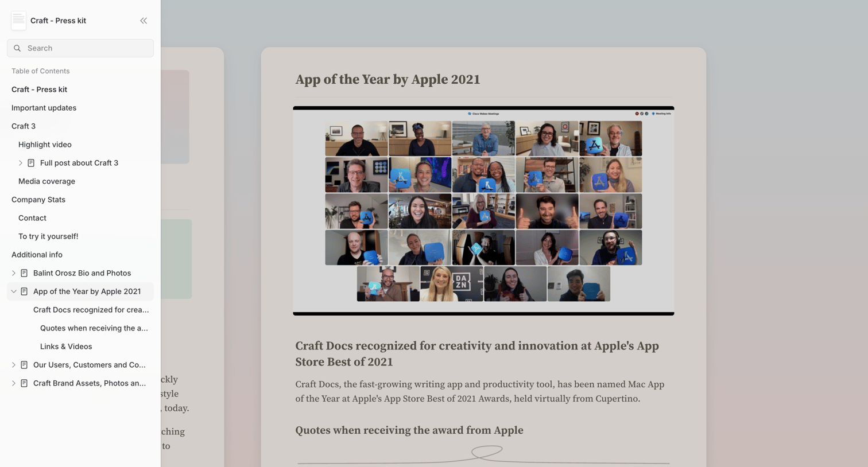Image resolution: width=868 pixels, height=467 pixels.
Task: Click the page icon beside Our Users, Customers
Action: (24, 365)
